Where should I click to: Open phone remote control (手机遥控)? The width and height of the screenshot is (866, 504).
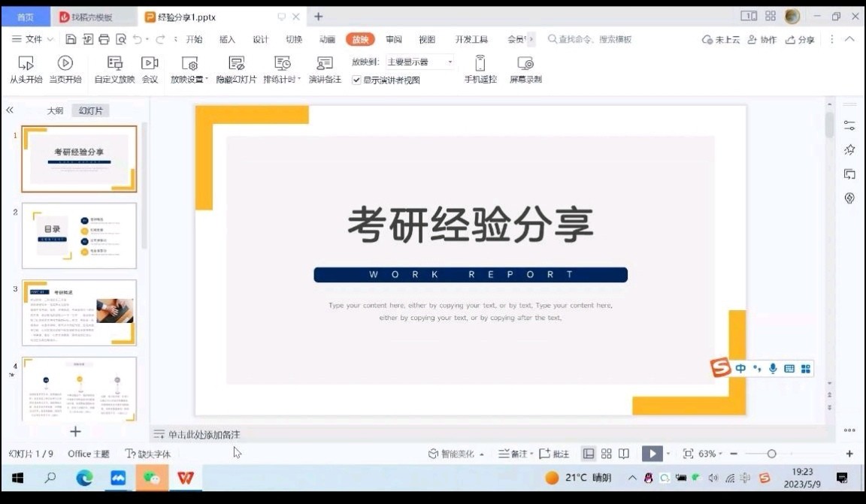(x=480, y=70)
